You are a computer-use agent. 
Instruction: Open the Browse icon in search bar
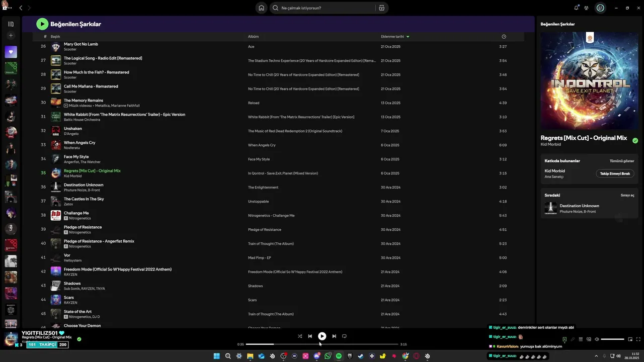click(381, 8)
